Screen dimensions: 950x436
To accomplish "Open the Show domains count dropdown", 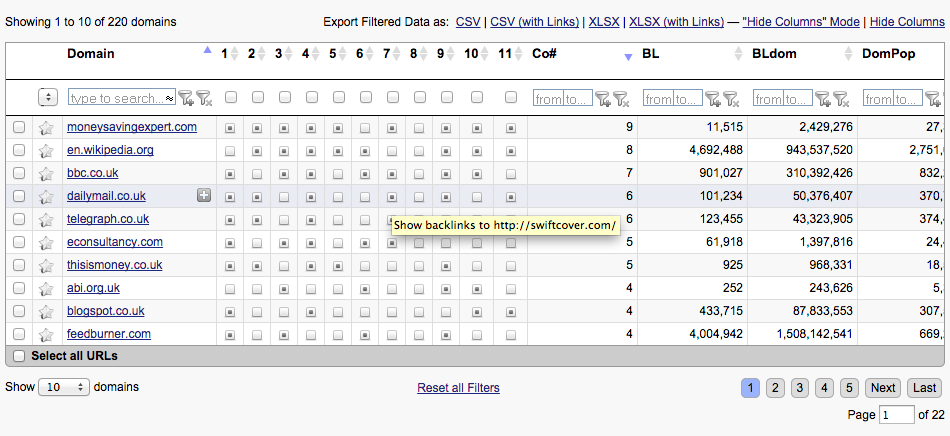I will [64, 387].
